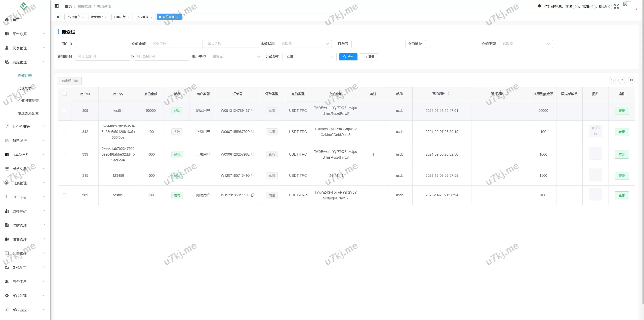The height and width of the screenshot is (320, 644).
Task: Click the blue 搜索 button
Action: click(x=348, y=57)
